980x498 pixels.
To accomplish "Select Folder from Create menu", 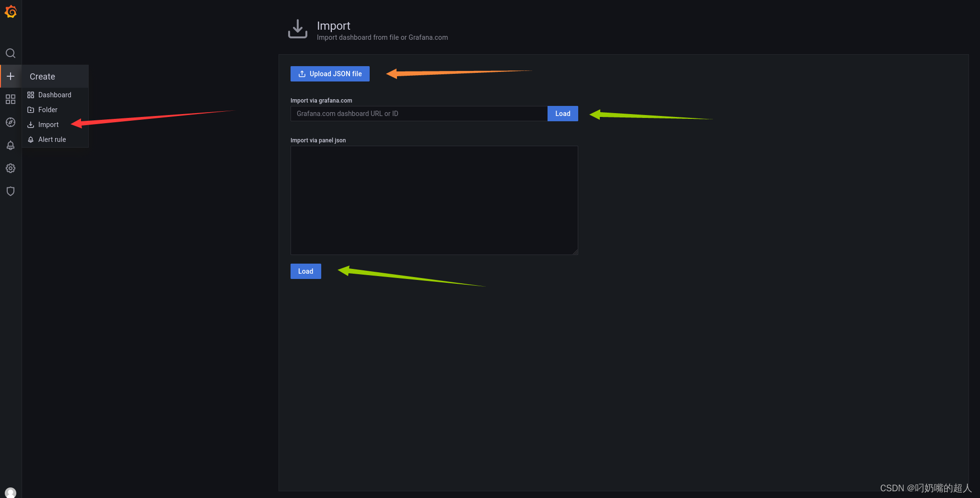I will [55, 110].
